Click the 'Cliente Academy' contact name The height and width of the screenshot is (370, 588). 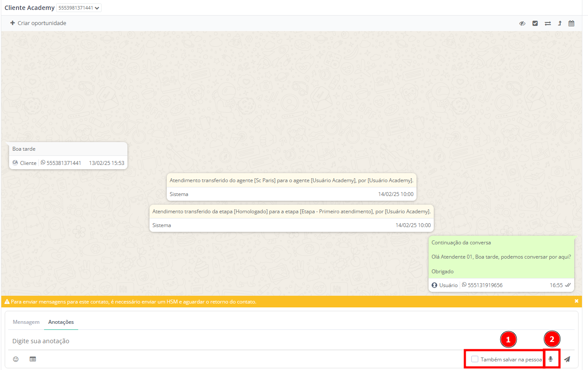pyautogui.click(x=29, y=8)
